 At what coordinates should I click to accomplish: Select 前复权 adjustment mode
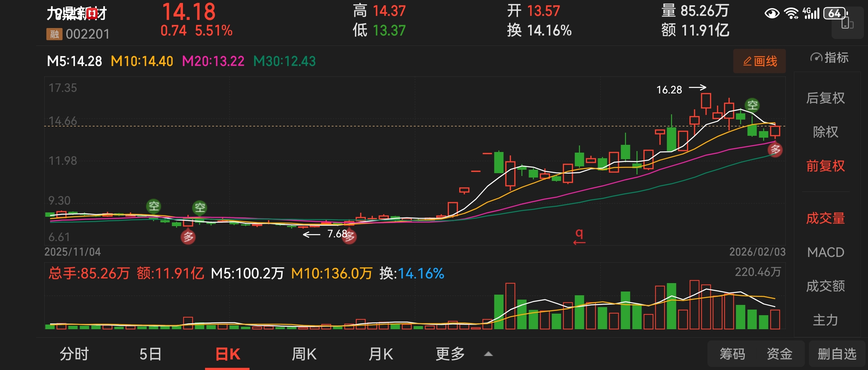tap(825, 166)
